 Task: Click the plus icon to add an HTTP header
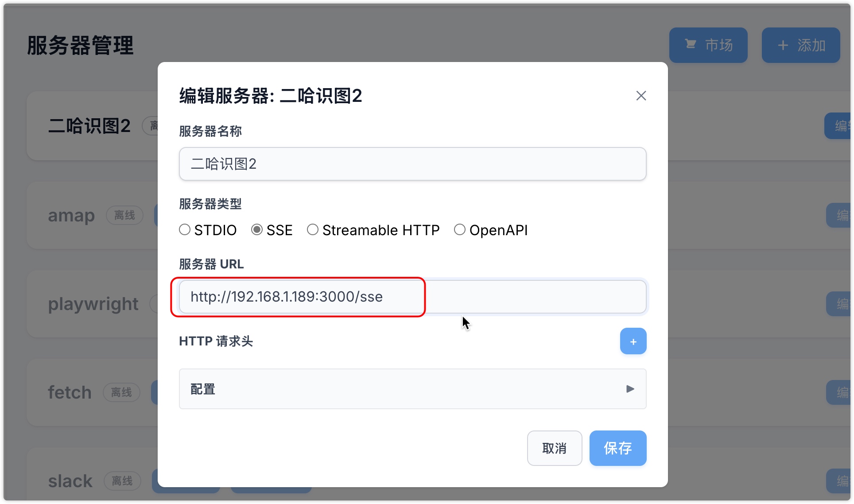tap(633, 341)
